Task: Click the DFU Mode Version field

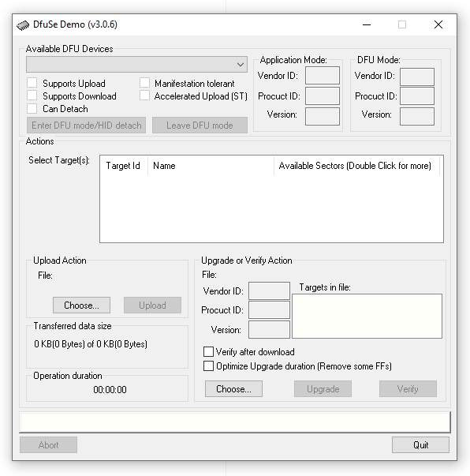Action: click(x=417, y=116)
